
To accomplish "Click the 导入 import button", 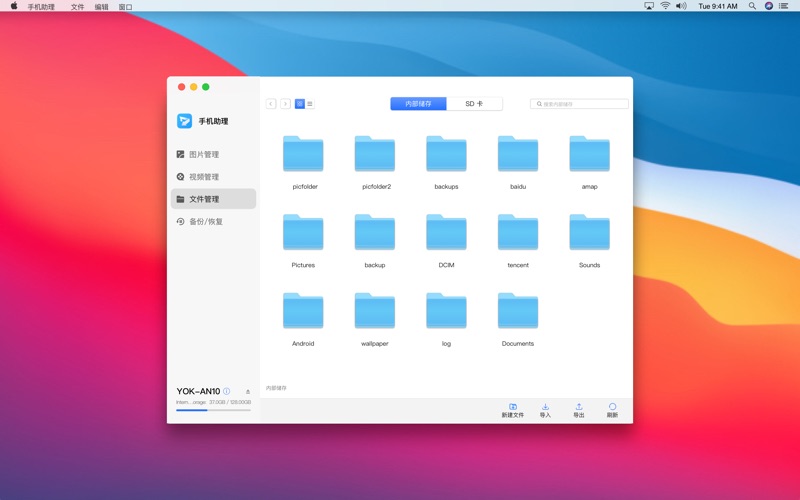I will (x=545, y=411).
